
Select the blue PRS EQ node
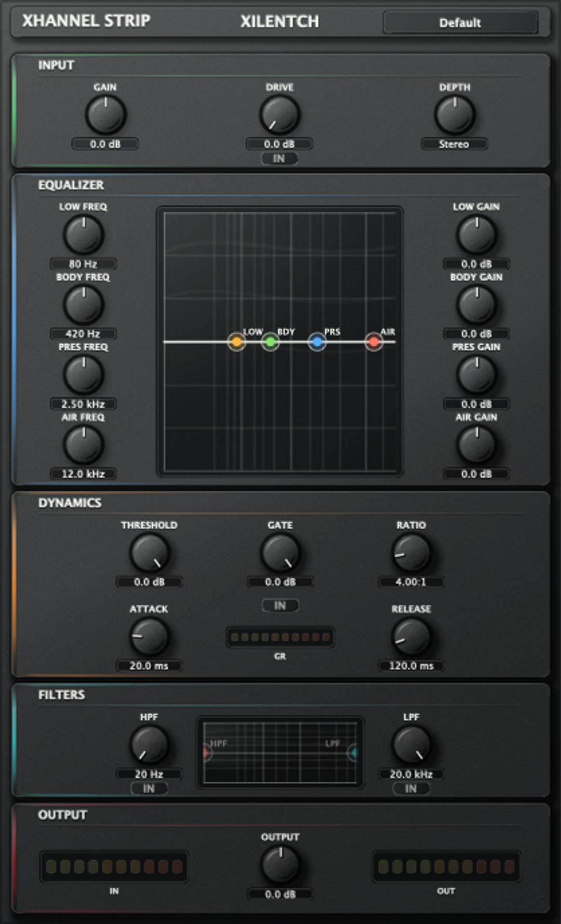coord(317,342)
